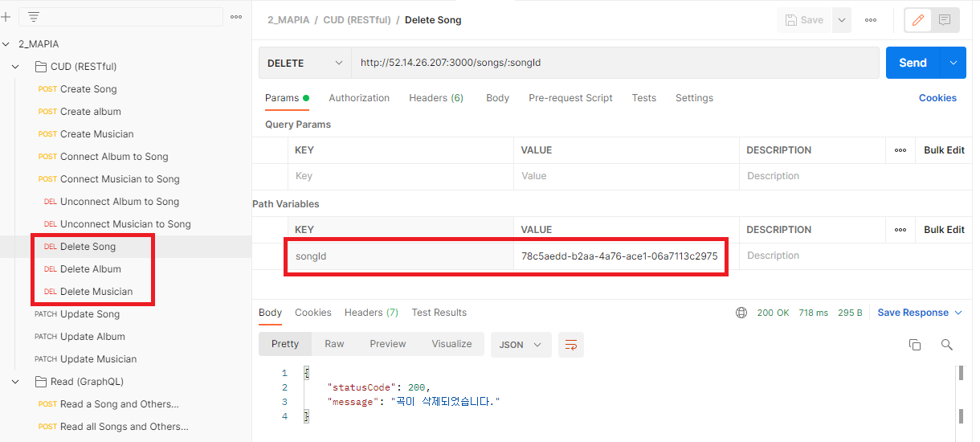Select the Pretty view mode
Viewport: 980px width, 442px height.
(285, 344)
